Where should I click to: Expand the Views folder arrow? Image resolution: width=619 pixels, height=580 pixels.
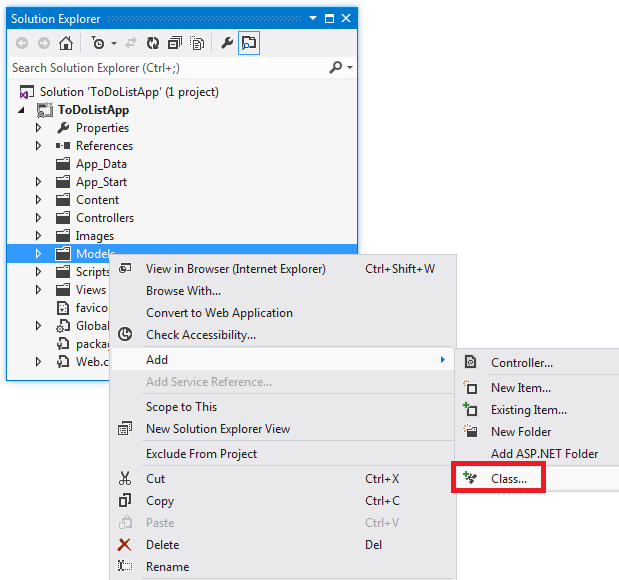[x=38, y=289]
